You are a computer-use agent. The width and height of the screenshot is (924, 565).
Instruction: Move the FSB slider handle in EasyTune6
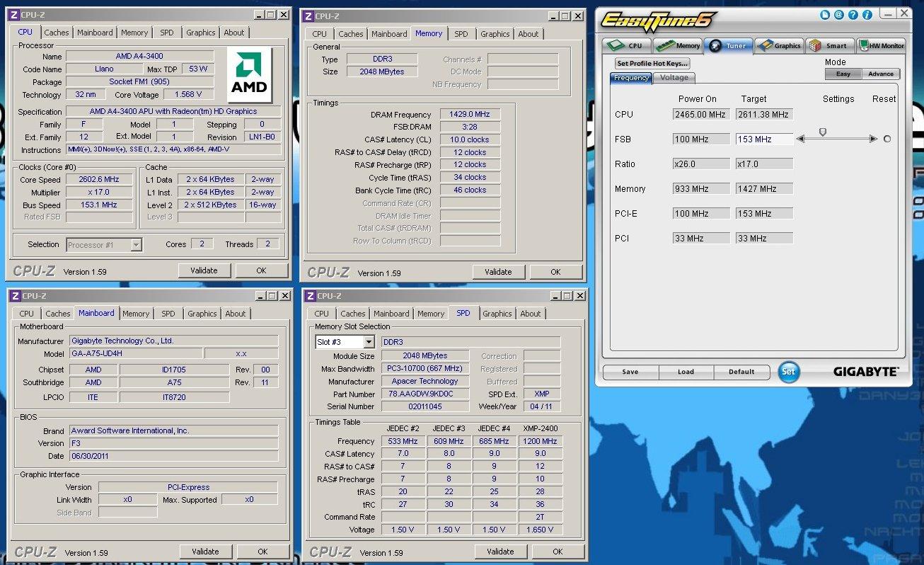pyautogui.click(x=822, y=132)
